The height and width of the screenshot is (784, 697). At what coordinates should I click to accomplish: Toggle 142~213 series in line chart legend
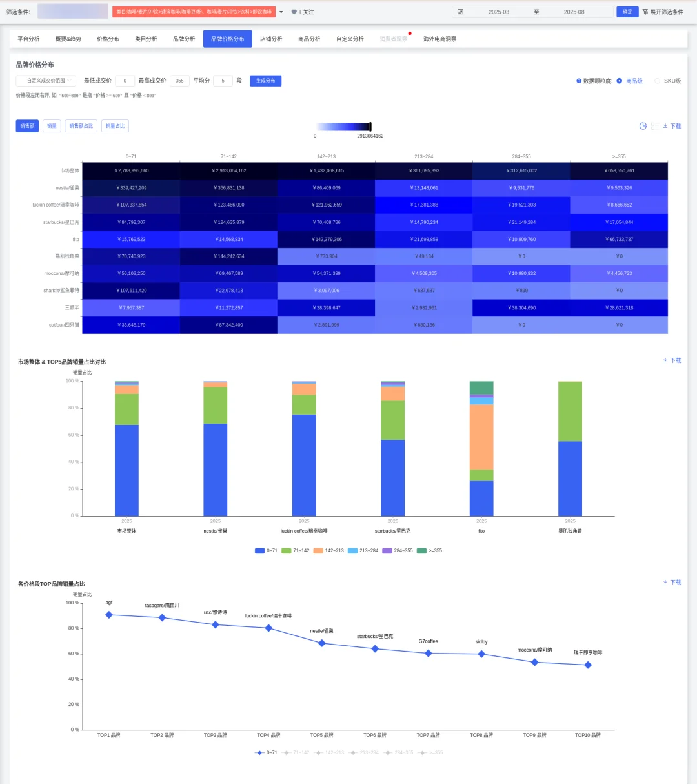pyautogui.click(x=330, y=753)
